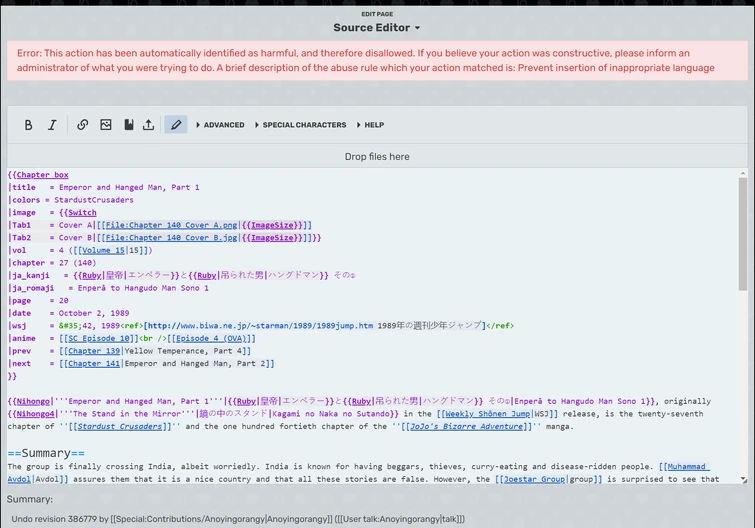Click the Stardust Crusaders link in intro
Screen dimensions: 755x528
120,426
